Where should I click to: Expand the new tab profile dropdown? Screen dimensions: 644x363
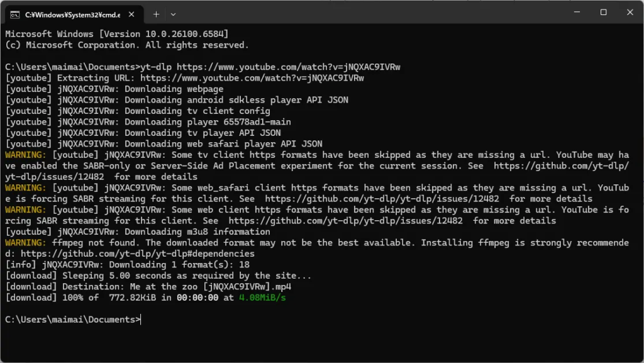pyautogui.click(x=173, y=14)
